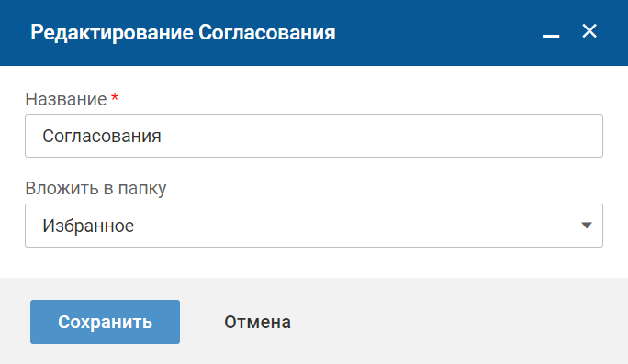Screen dimensions: 628x364
Task: Click the Избранное selected value text
Action: 88,226
